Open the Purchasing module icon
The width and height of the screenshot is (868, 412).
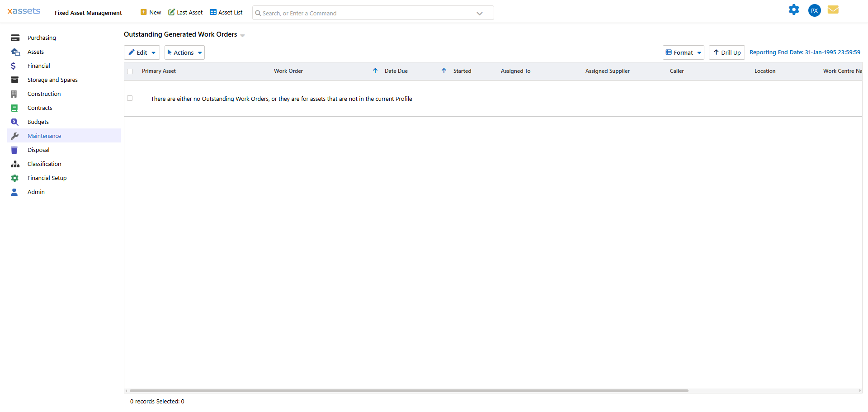pos(15,38)
